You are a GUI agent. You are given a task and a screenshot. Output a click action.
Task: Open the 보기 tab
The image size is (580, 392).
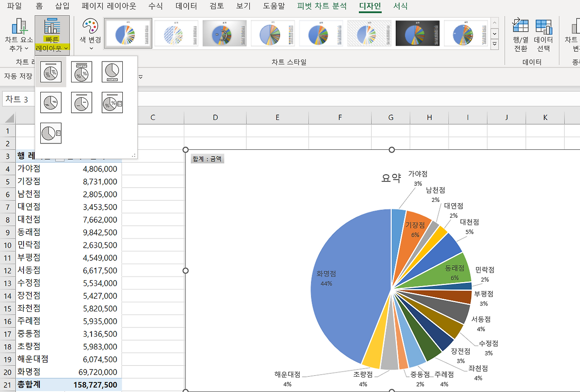pyautogui.click(x=243, y=6)
